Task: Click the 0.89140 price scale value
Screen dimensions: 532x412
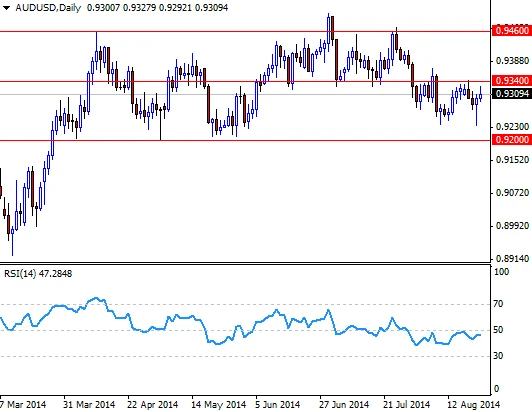Action: pos(512,259)
